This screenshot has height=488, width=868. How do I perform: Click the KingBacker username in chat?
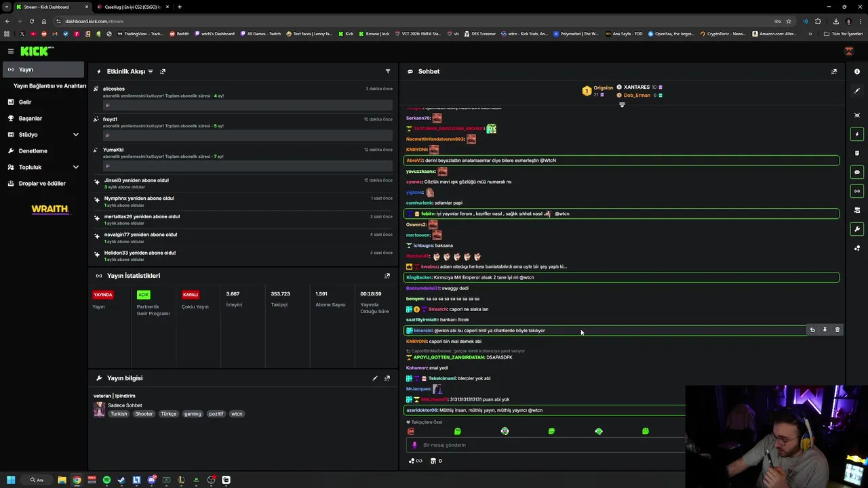pyautogui.click(x=419, y=277)
